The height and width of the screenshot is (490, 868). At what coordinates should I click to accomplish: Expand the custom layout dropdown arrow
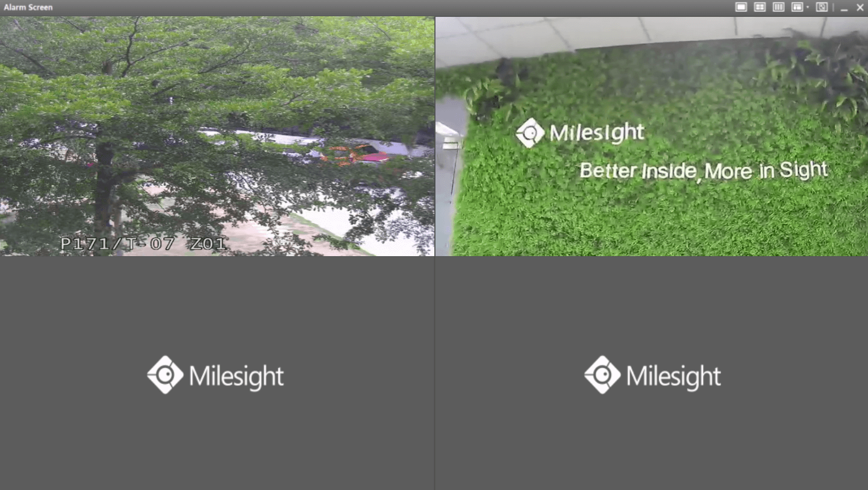point(807,7)
